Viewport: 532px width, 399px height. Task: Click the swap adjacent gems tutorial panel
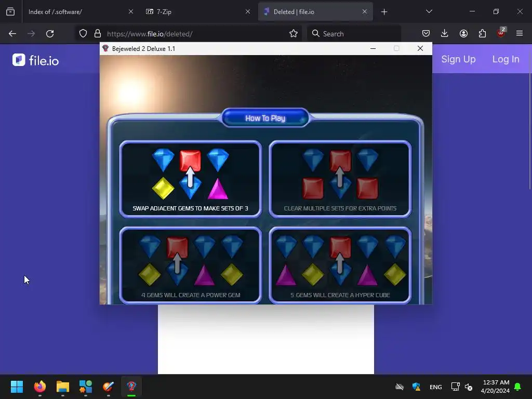tap(190, 179)
